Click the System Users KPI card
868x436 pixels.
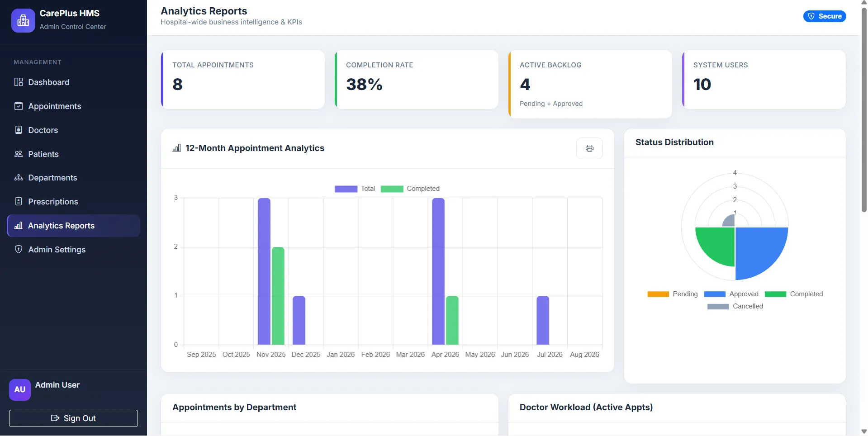764,79
